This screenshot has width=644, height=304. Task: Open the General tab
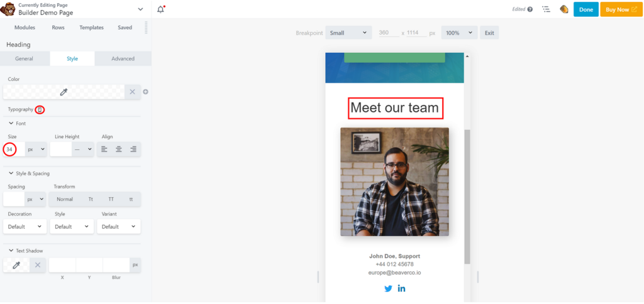click(25, 58)
